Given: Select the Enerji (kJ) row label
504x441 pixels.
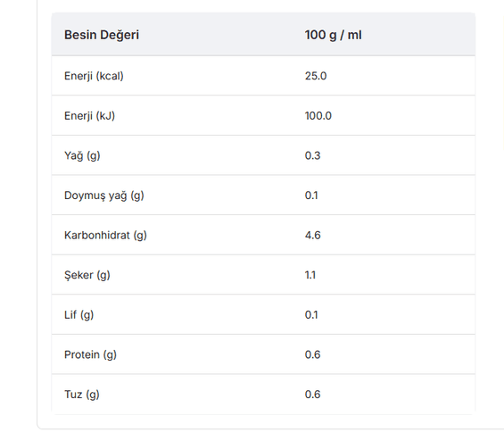Looking at the screenshot, I should click(x=90, y=116).
